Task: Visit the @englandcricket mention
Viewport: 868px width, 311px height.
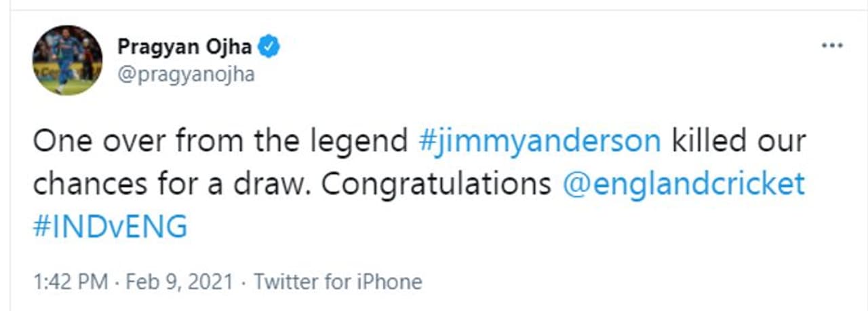Action: (684, 184)
